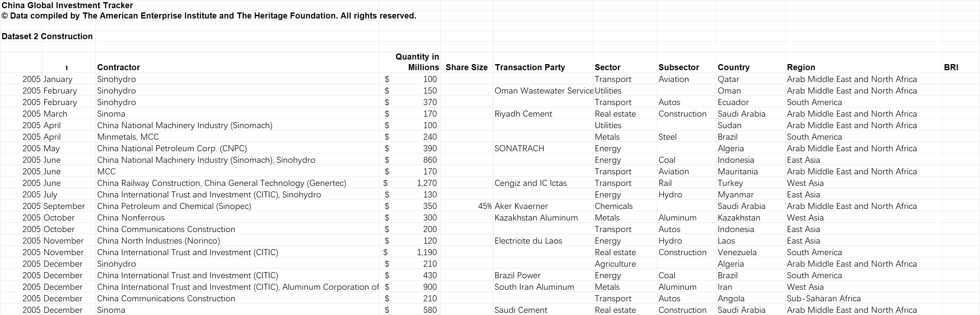
Task: Select the 'Quantity in Millions' header cell
Action: 417,62
